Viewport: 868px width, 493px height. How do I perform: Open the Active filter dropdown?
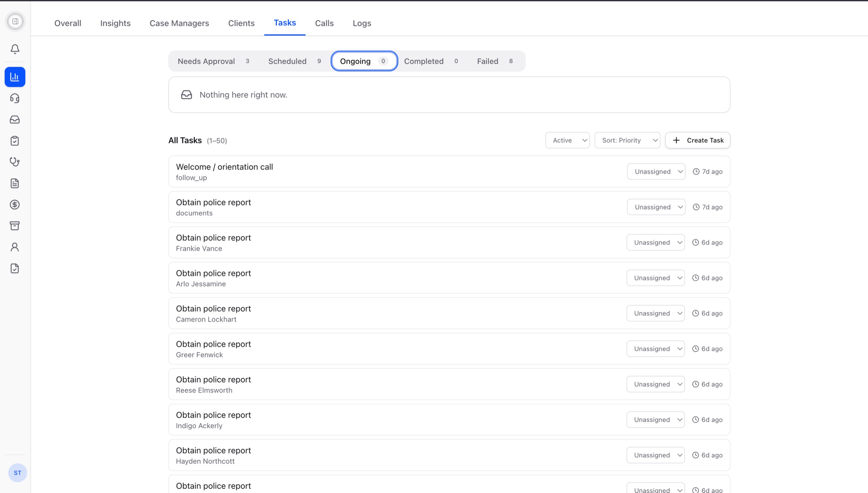click(567, 140)
